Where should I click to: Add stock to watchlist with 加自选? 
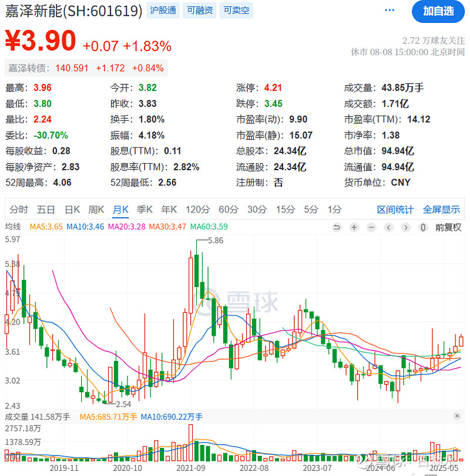click(438, 12)
